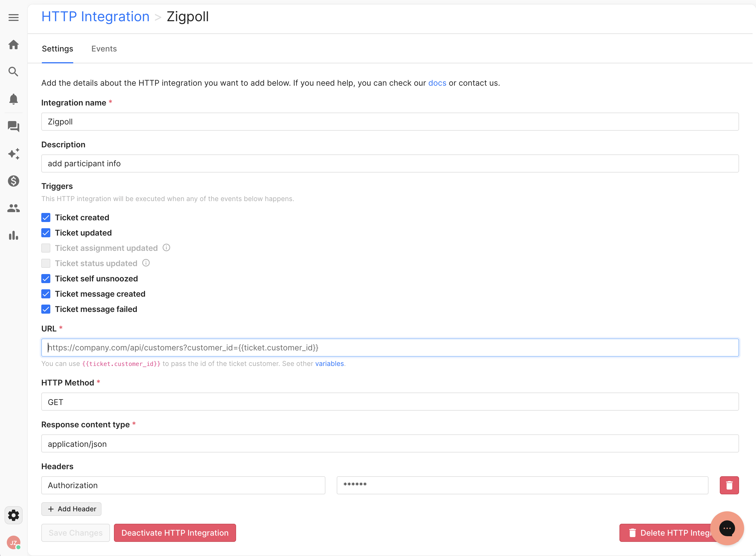Open tickets chat bubbles icon
The image size is (756, 556).
tap(14, 126)
